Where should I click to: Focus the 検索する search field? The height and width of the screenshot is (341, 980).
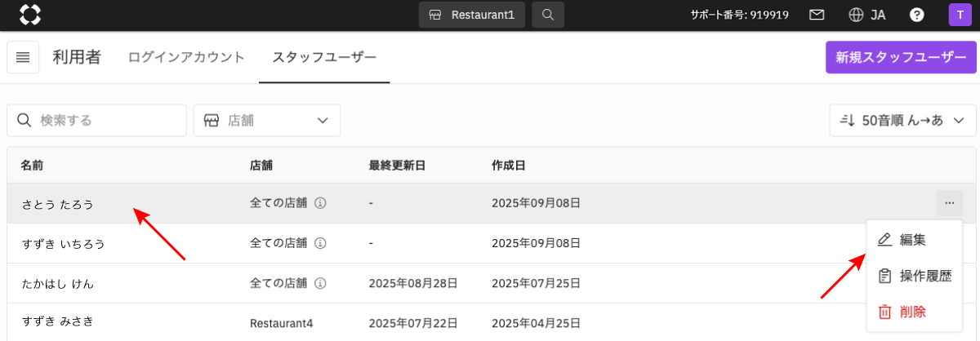point(96,120)
